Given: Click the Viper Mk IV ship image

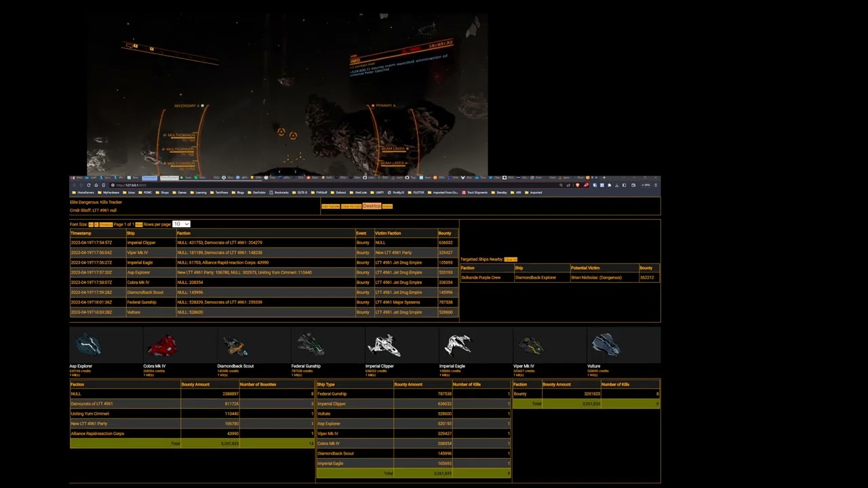Looking at the screenshot, I should pos(531,346).
